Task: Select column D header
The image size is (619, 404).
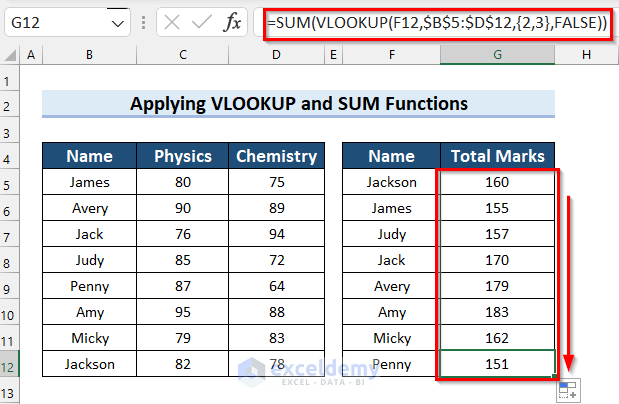Action: coord(276,55)
